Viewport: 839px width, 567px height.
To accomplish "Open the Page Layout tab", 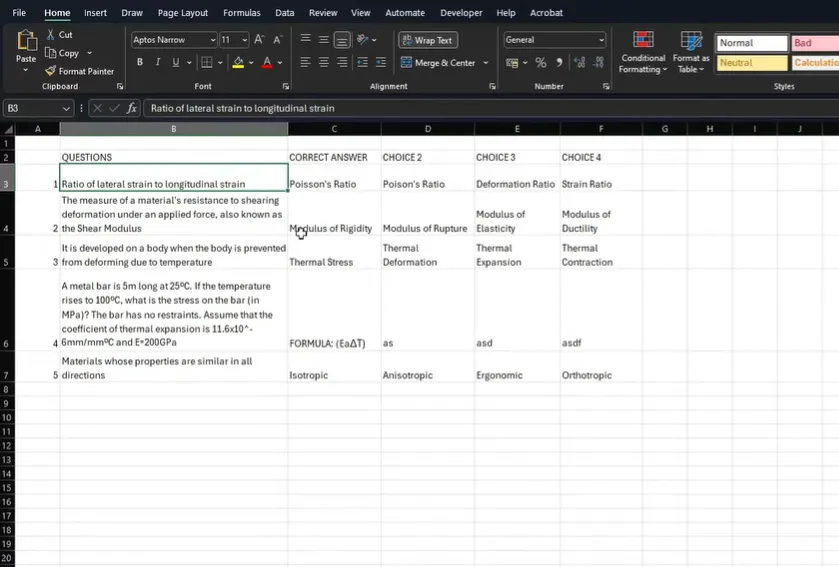I will (x=183, y=13).
